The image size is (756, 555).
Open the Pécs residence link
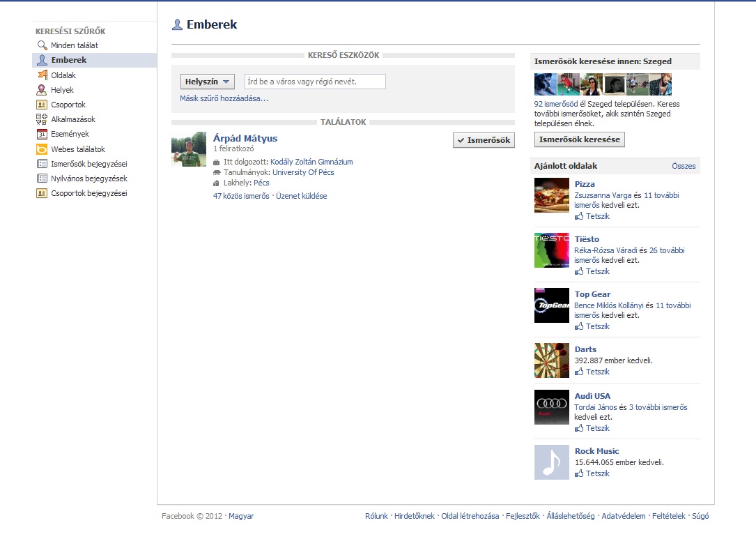click(261, 183)
